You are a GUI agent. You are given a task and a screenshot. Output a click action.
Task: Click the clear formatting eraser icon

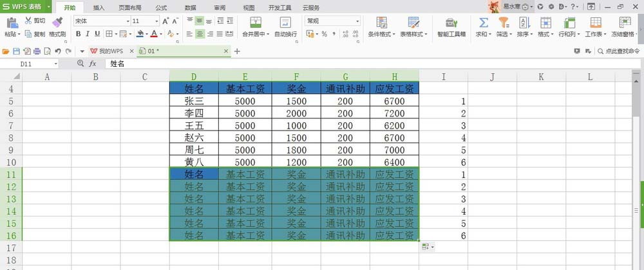point(171,34)
